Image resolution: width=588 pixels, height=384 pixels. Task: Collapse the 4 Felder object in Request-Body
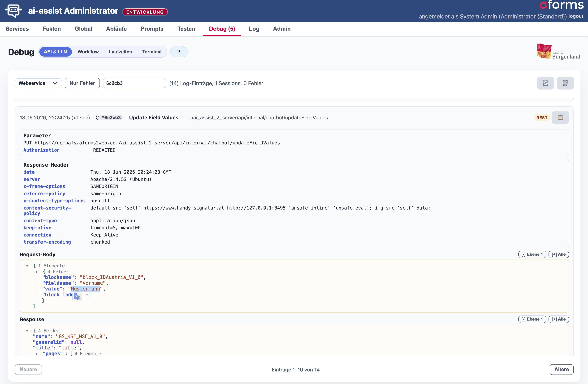coord(37,272)
